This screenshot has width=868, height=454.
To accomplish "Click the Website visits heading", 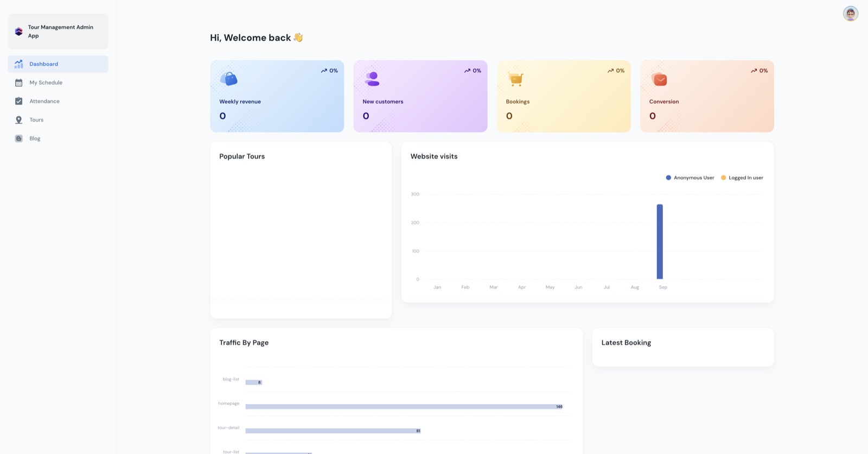I will pyautogui.click(x=434, y=156).
